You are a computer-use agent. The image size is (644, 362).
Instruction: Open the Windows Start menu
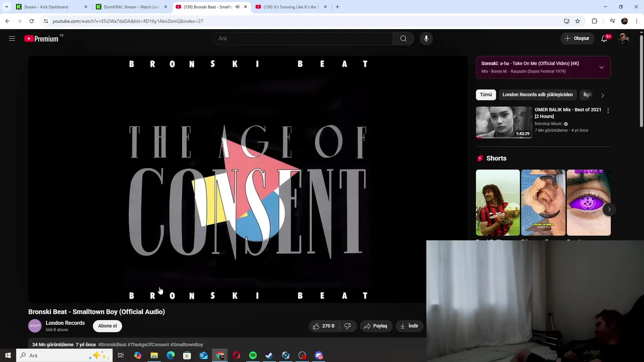pos(8,355)
